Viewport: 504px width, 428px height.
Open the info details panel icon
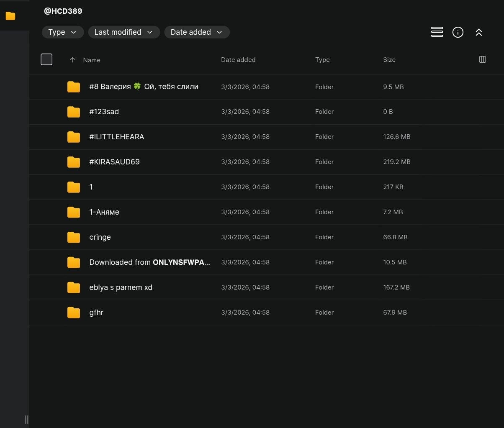[458, 32]
